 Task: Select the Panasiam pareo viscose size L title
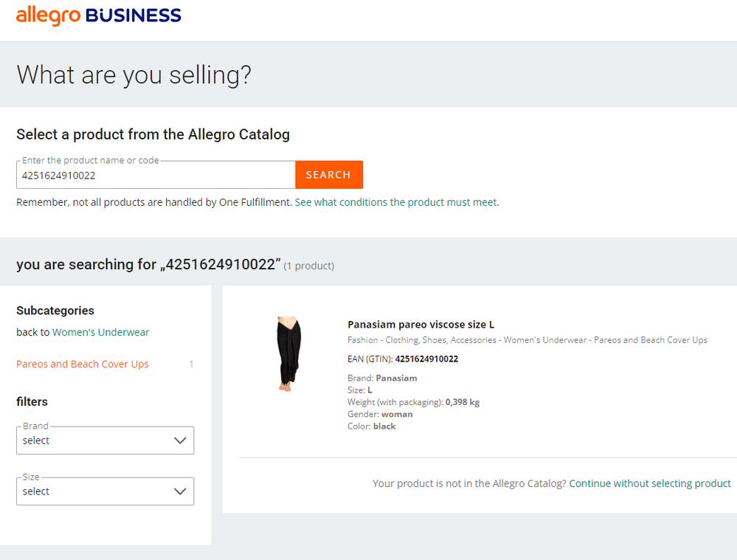421,325
